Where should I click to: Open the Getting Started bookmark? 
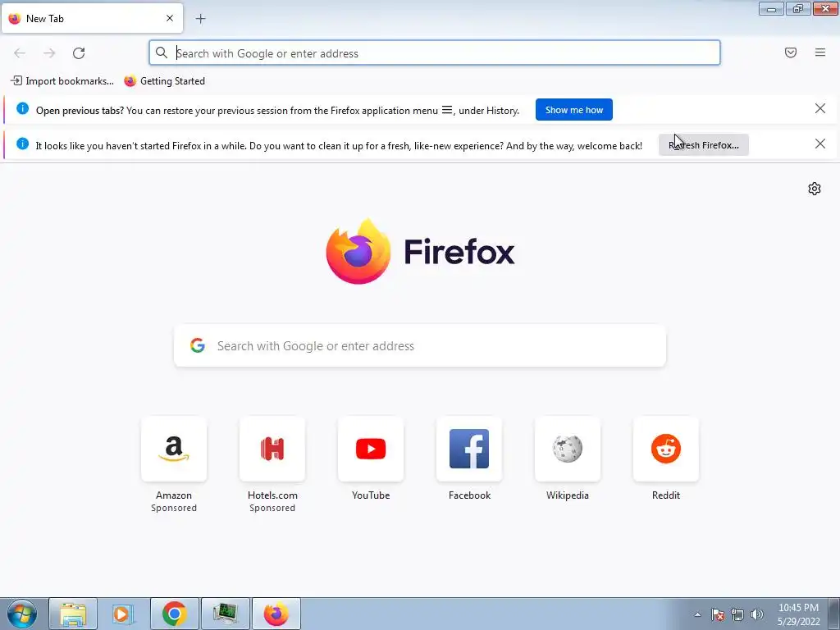(x=164, y=81)
